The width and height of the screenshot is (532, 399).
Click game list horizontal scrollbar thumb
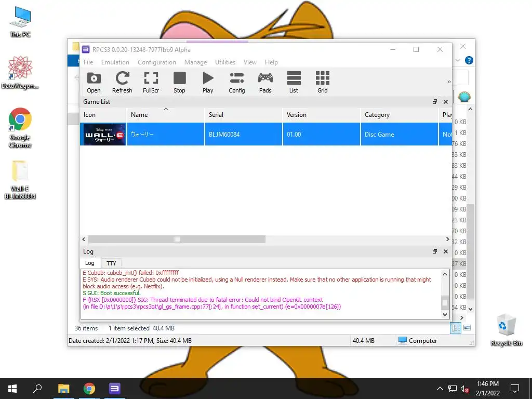(x=177, y=239)
